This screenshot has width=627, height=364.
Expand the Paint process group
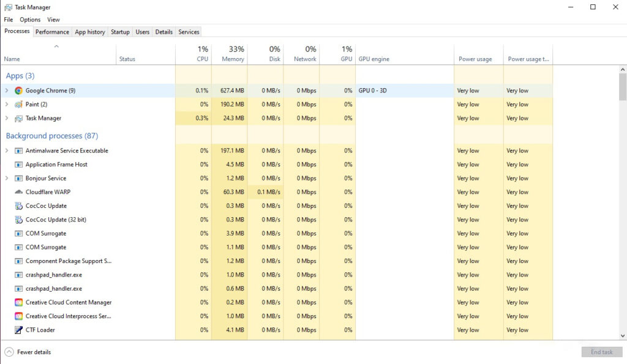tap(6, 104)
